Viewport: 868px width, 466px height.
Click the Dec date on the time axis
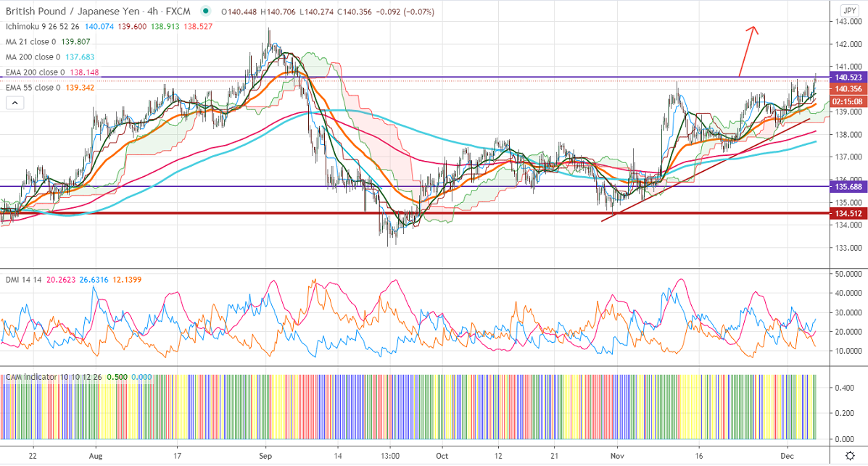(x=787, y=456)
